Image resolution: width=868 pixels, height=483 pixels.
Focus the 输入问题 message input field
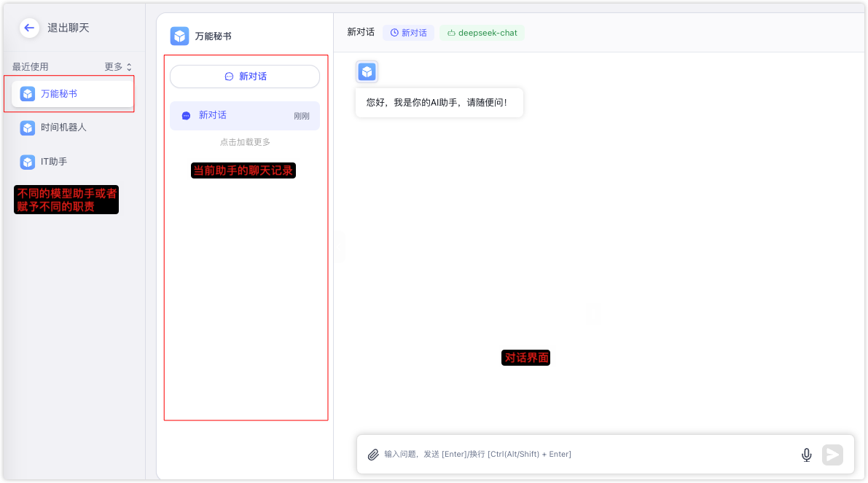(x=587, y=455)
